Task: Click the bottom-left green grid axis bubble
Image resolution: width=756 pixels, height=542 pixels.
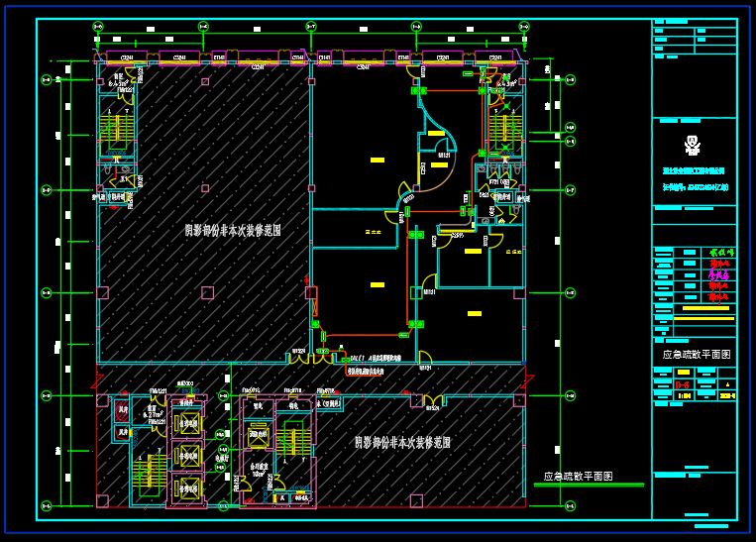Action: click(46, 505)
